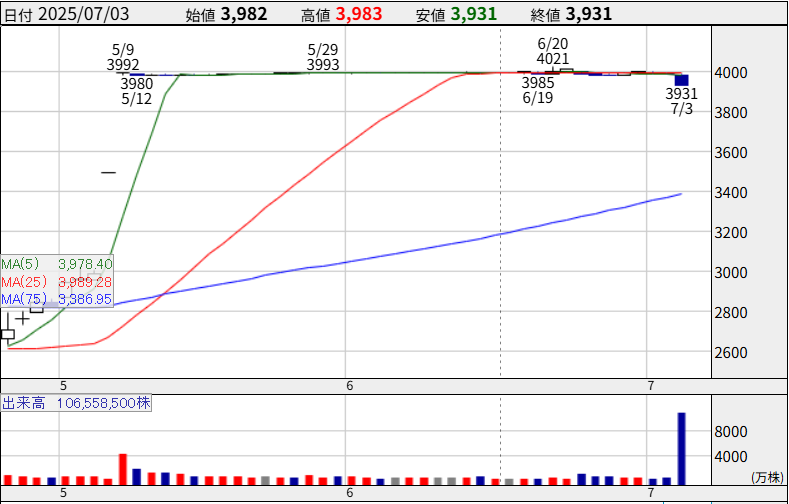Select the MA(75) legend value 3,386.95
Viewport: 789px width, 504px height.
click(85, 299)
